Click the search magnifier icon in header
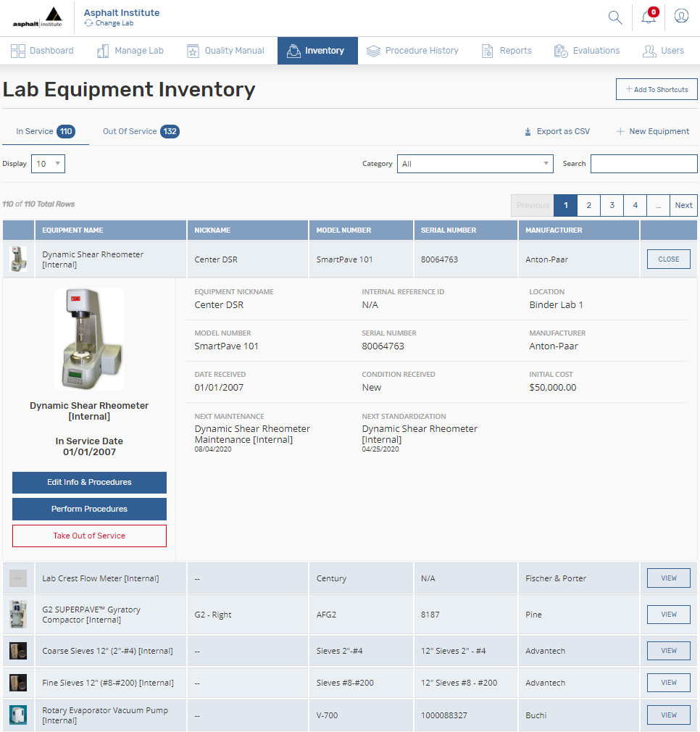Image resolution: width=700 pixels, height=732 pixels. 614,17
